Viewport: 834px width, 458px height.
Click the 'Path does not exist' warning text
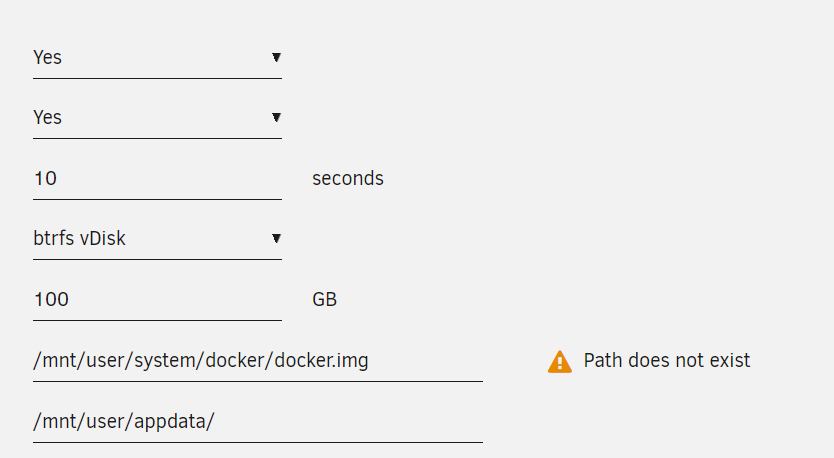pyautogui.click(x=666, y=361)
